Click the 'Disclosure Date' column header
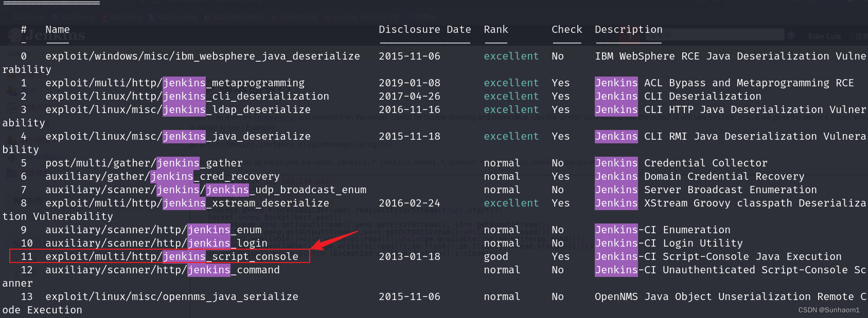 (x=425, y=29)
